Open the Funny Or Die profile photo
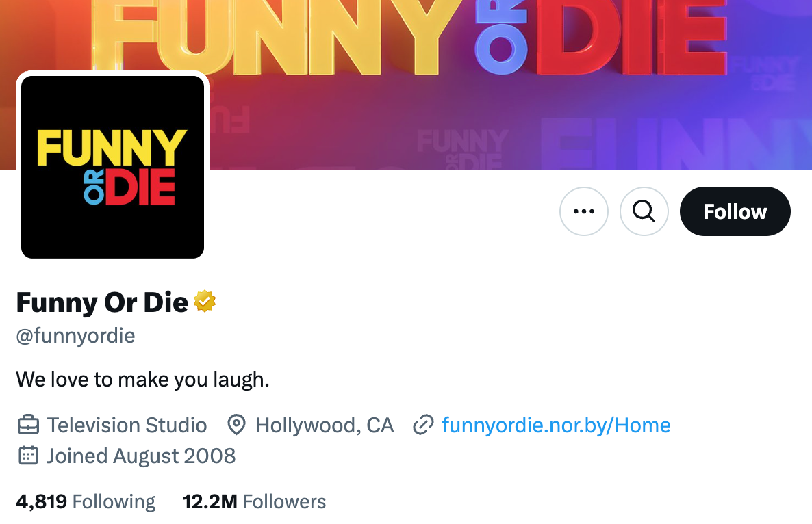This screenshot has width=812, height=524. click(112, 166)
